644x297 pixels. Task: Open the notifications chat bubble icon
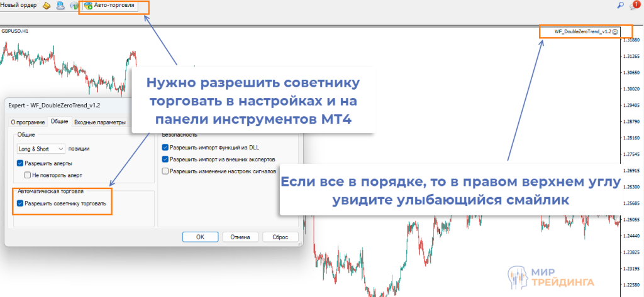point(635,6)
